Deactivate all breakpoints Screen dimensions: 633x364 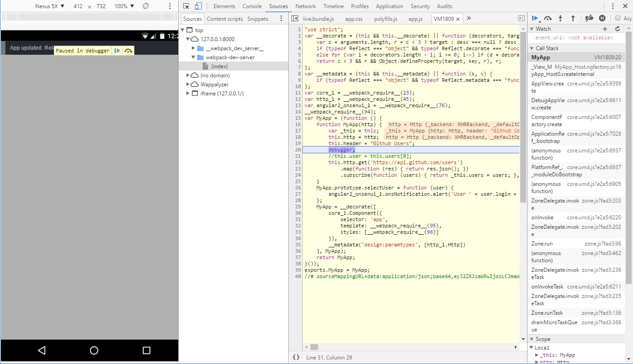589,19
